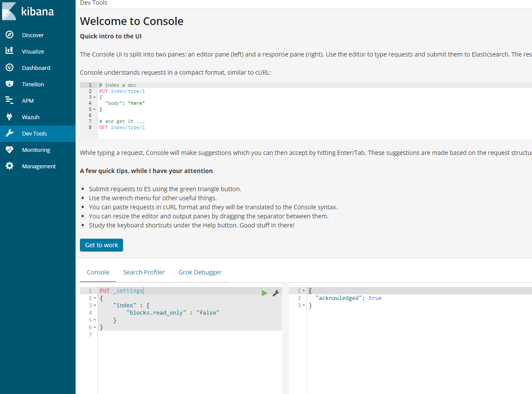
Task: Switch to the Search Profiler tab
Action: coord(144,272)
